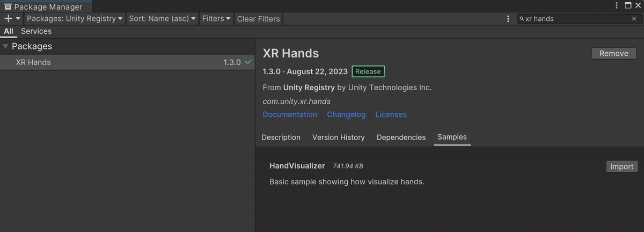Click the XR Hands heading
The image size is (644, 232).
(x=291, y=53)
